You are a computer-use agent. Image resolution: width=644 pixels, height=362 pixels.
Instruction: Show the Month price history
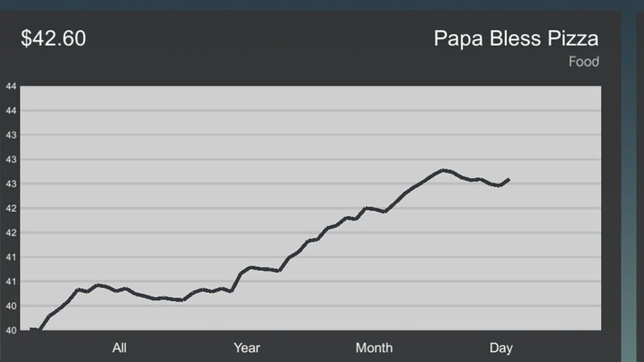[374, 348]
